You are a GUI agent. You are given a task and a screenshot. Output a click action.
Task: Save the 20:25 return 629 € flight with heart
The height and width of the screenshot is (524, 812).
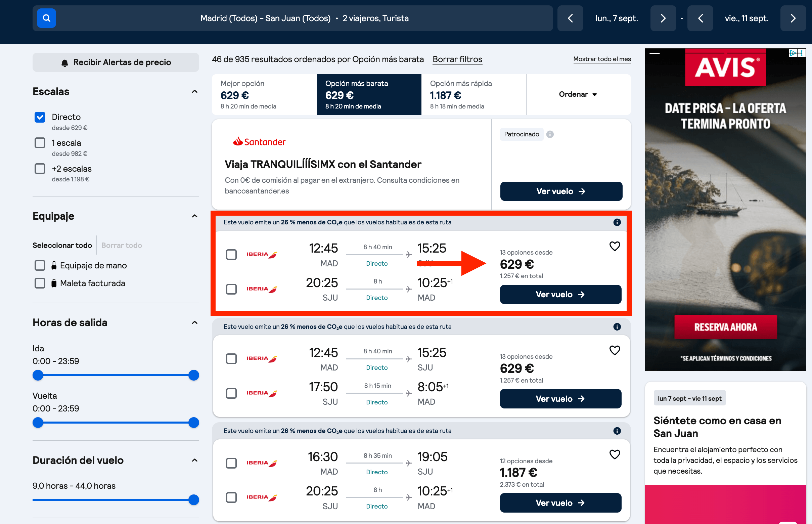coord(614,246)
